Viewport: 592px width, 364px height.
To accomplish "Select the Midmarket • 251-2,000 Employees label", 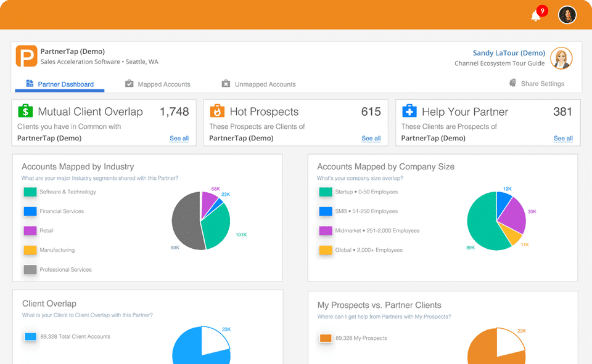I will 377,230.
